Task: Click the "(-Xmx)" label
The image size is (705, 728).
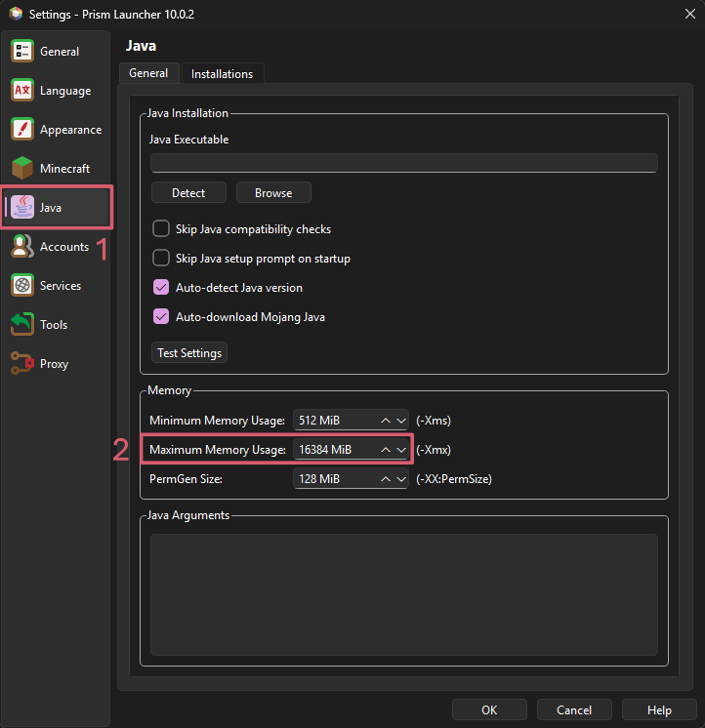Action: pos(434,450)
